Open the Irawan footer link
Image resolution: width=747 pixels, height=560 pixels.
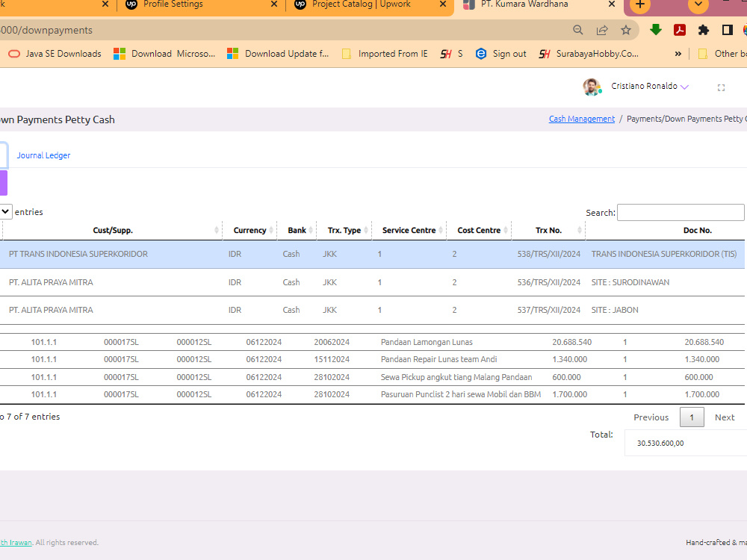16,542
